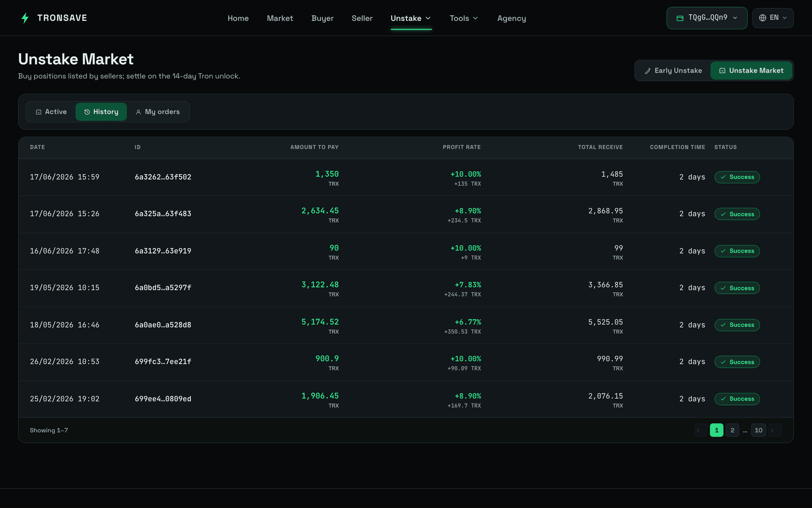
Task: Click the AMOUNT TO PAY column header
Action: tap(315, 147)
